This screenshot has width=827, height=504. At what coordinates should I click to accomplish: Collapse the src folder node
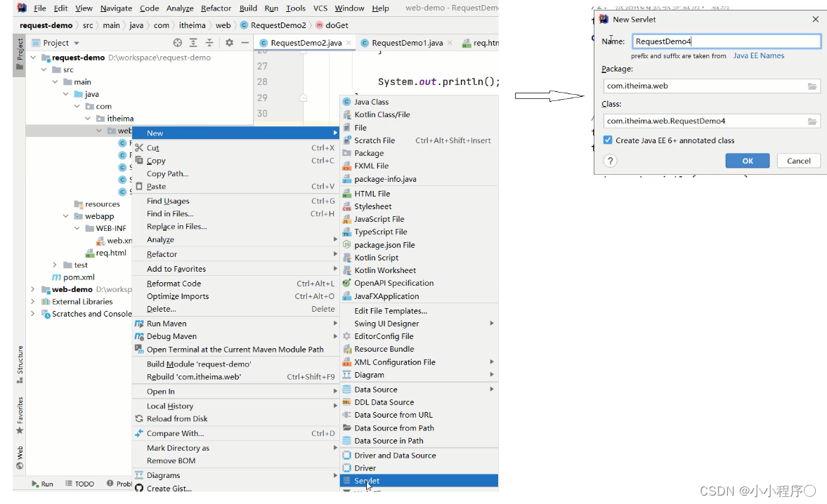click(44, 69)
